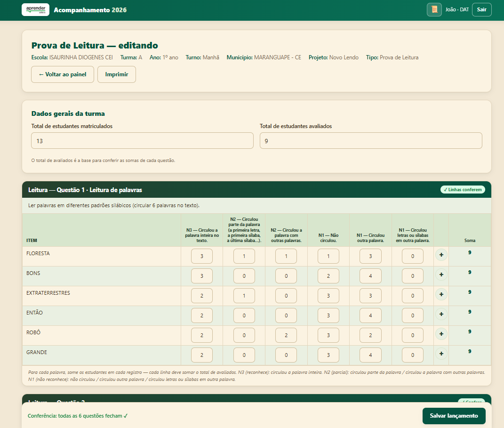This screenshot has width=504, height=428.
Task: Click the plus icon in the BONS row
Action: click(441, 275)
